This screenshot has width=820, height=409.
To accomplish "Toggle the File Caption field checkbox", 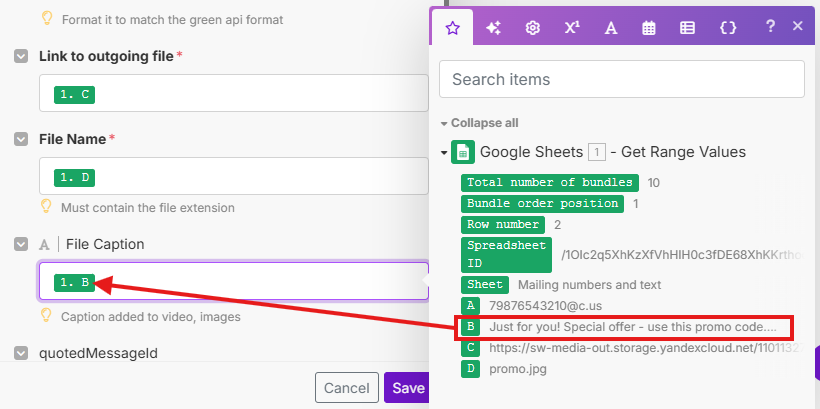I will coord(21,244).
